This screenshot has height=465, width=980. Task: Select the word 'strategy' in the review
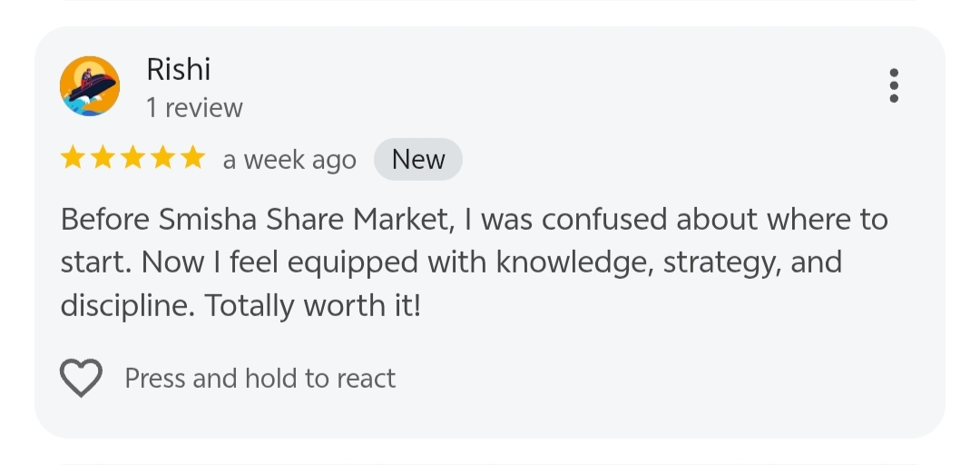(x=720, y=263)
